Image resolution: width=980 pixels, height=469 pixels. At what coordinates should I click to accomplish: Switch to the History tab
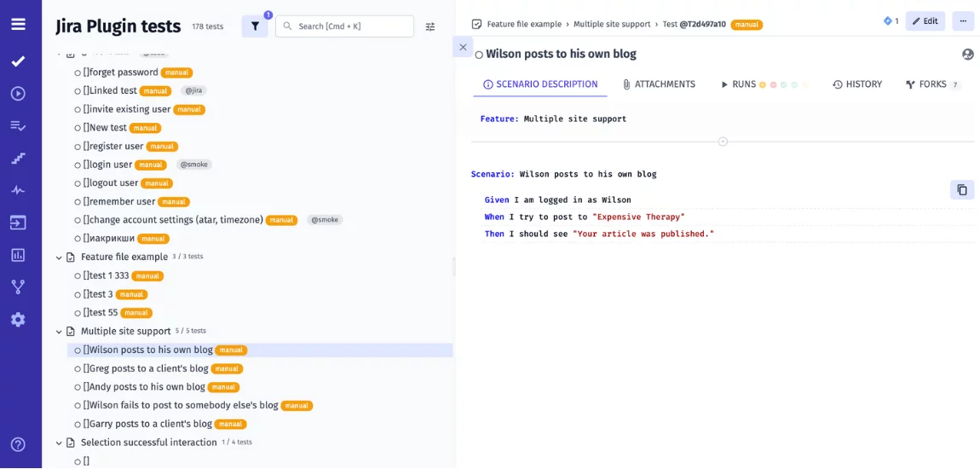(x=856, y=84)
